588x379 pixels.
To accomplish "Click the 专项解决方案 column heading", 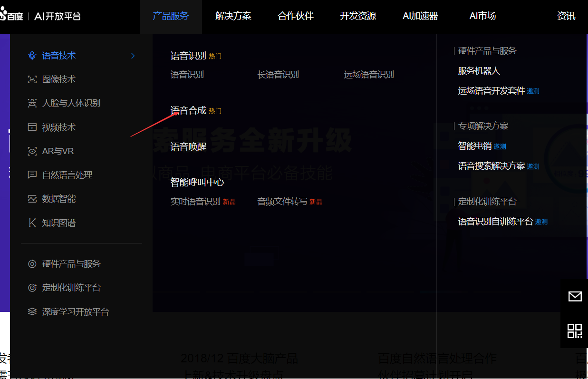I will [483, 126].
